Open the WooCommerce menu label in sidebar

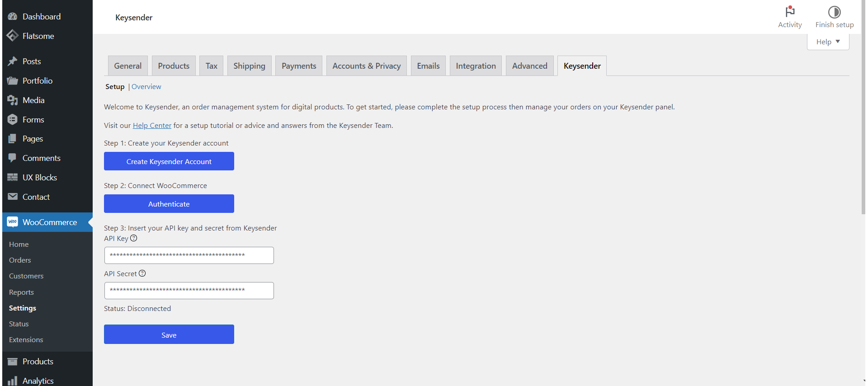pyautogui.click(x=50, y=222)
